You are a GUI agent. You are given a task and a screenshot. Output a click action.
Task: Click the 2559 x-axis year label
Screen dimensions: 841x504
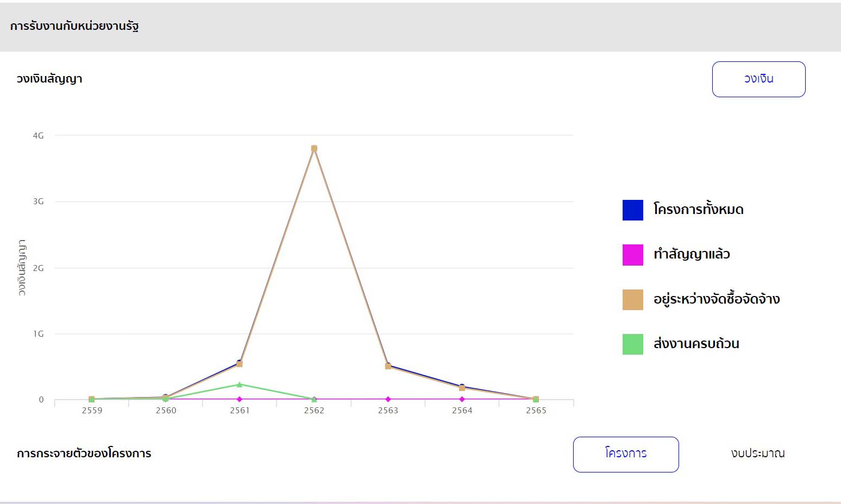pyautogui.click(x=92, y=411)
